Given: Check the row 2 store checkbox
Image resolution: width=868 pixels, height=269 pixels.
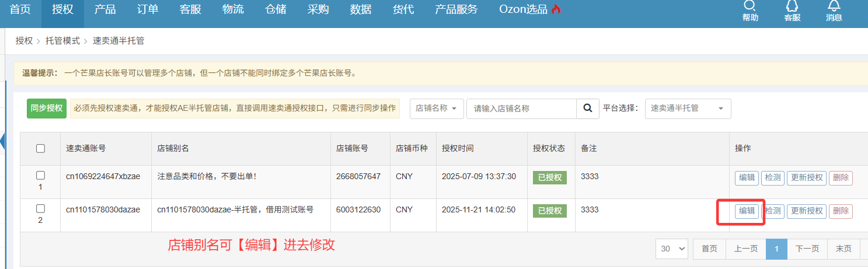Looking at the screenshot, I should (x=40, y=208).
